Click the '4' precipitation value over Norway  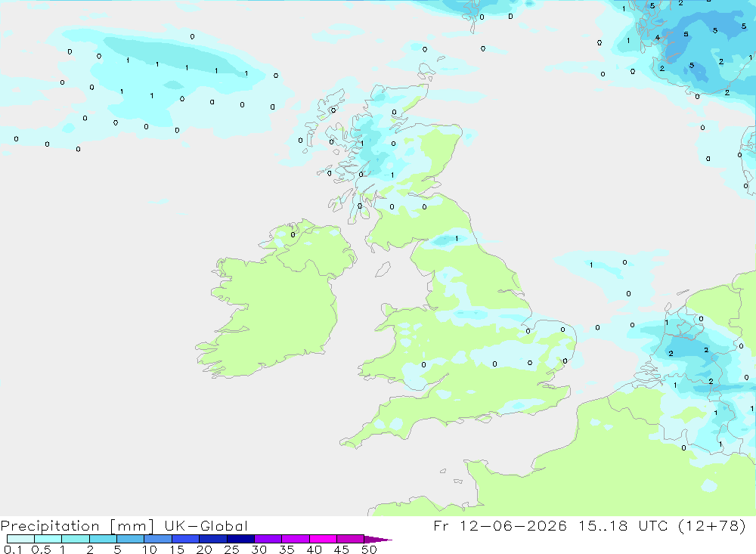[x=657, y=38]
